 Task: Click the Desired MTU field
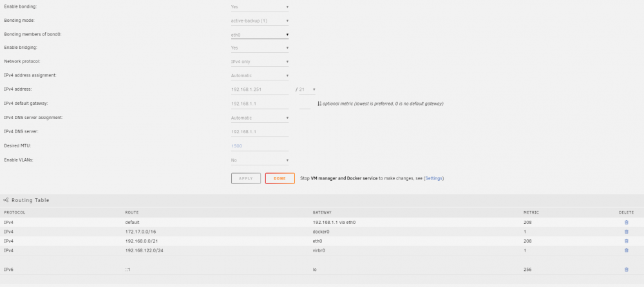click(260, 146)
